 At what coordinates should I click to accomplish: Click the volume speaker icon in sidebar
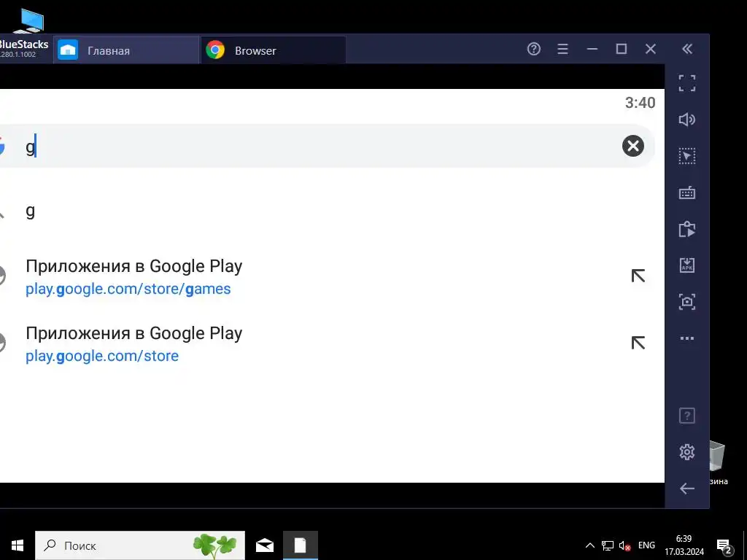coord(687,120)
